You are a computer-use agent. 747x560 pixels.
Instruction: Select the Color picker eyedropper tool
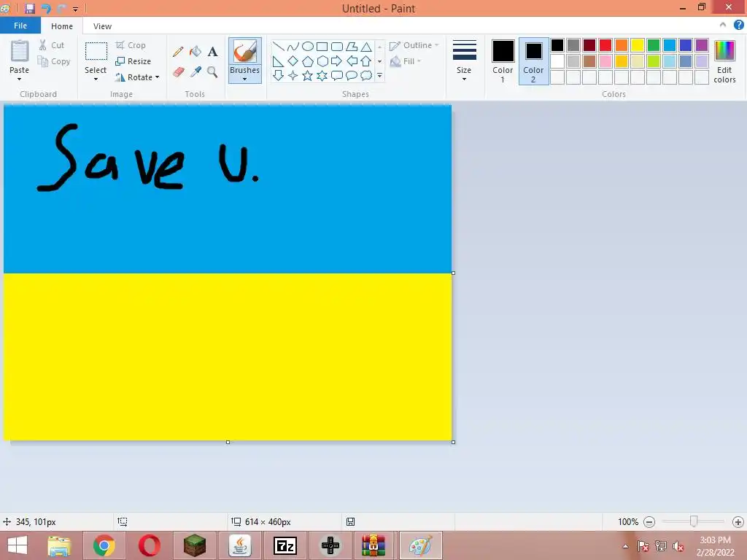coord(196,72)
